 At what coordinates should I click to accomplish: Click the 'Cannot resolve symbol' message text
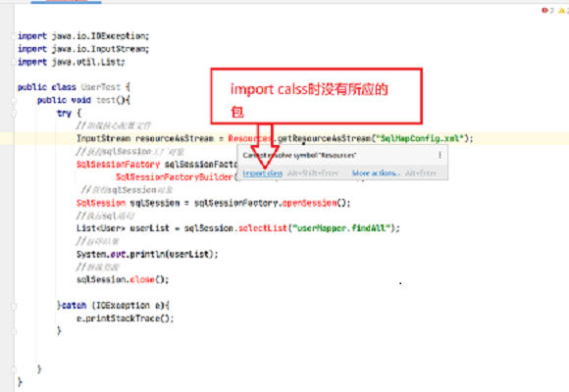click(x=299, y=155)
